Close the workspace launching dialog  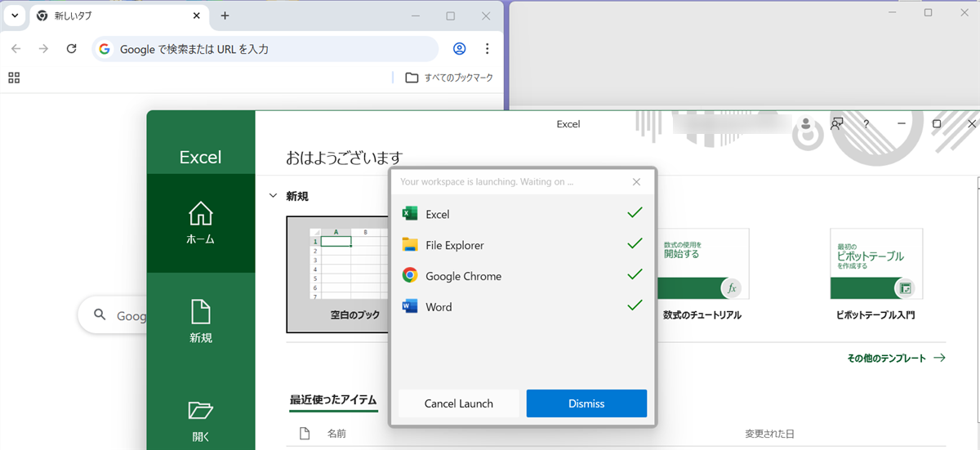click(636, 182)
